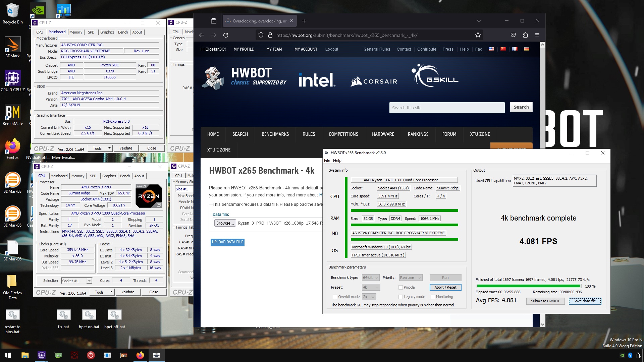
Task: Switch to Bench tab in lower CPU-Z
Action: click(125, 176)
